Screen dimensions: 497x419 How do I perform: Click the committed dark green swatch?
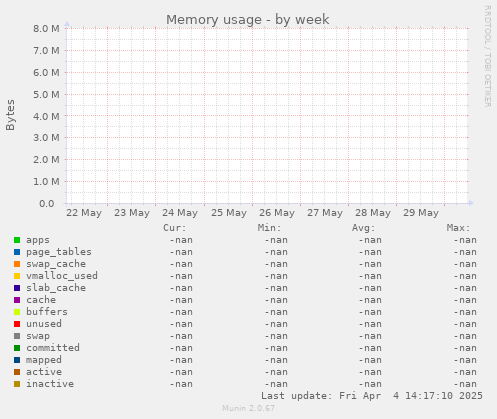(17, 348)
